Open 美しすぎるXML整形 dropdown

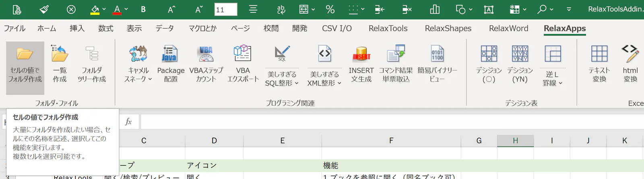pos(324,79)
